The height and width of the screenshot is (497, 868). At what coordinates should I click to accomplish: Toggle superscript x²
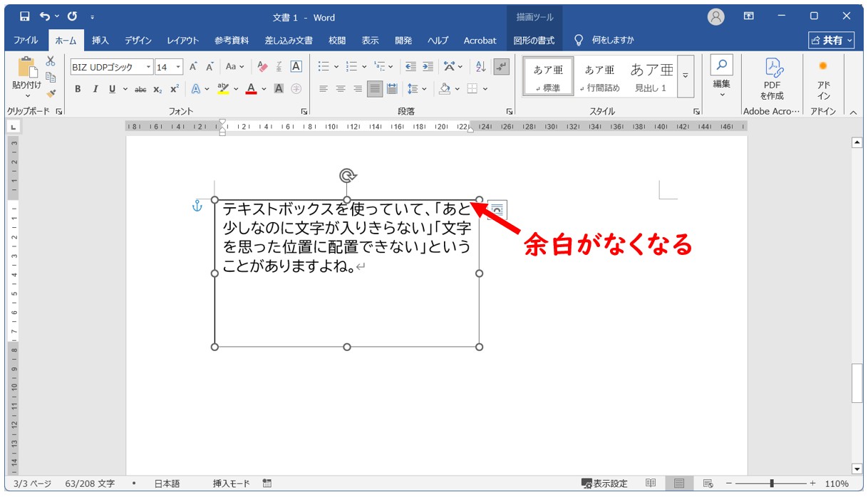coord(175,89)
